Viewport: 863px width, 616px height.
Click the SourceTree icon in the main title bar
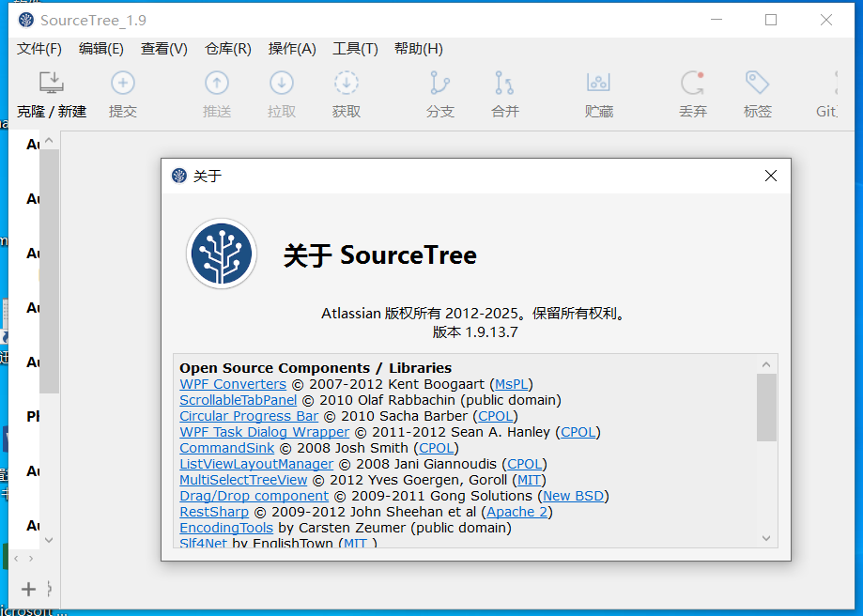click(x=26, y=21)
